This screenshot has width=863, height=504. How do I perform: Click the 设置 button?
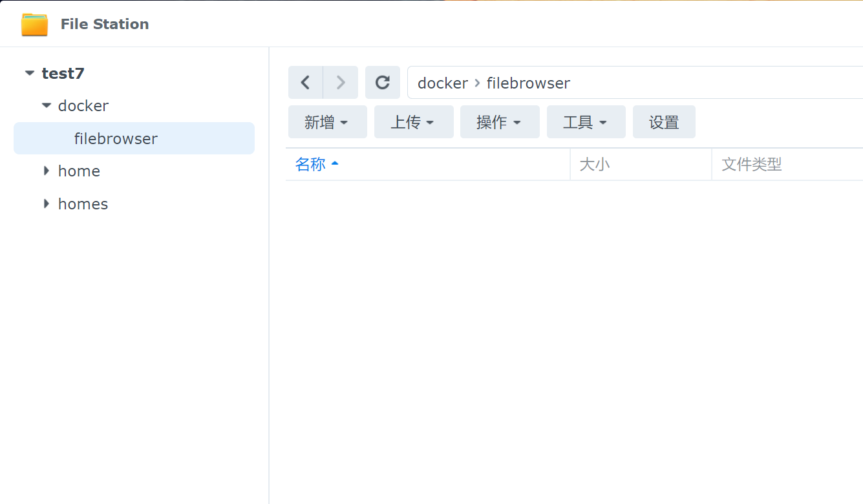(x=664, y=122)
